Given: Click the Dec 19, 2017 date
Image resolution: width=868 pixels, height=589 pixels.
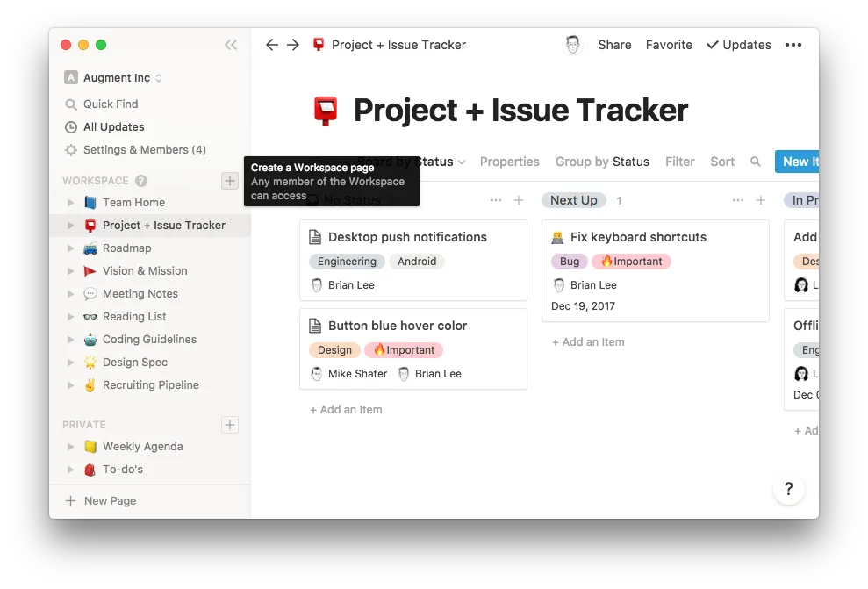Looking at the screenshot, I should pos(583,306).
